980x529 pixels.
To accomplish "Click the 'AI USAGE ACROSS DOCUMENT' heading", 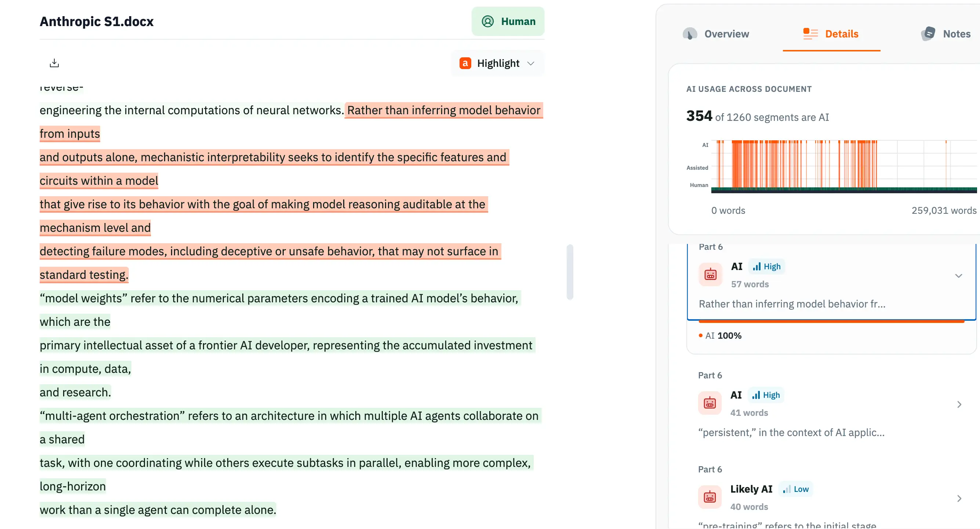I will pyautogui.click(x=749, y=89).
